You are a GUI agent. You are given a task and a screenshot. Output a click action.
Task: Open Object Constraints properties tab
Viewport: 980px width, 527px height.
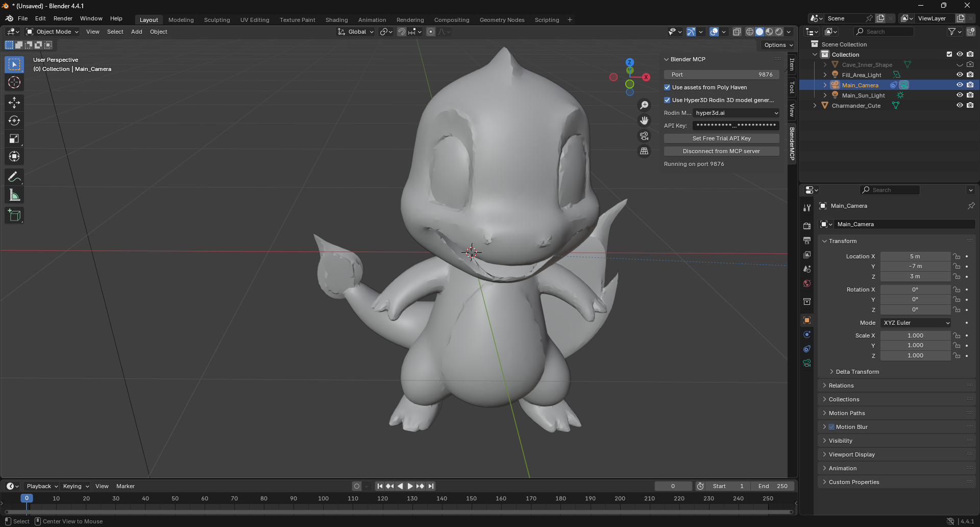point(807,349)
